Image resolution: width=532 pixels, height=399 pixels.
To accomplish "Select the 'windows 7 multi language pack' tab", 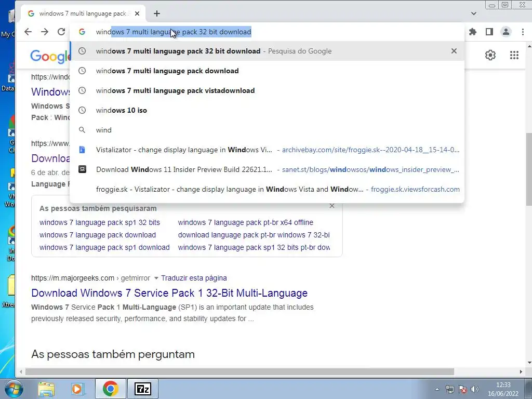I will pos(83,14).
